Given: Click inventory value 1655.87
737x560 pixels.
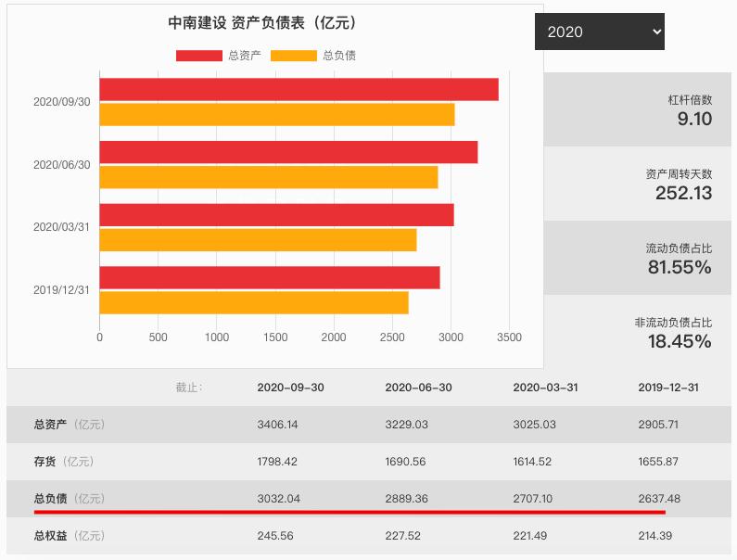Looking at the screenshot, I should (x=658, y=462).
